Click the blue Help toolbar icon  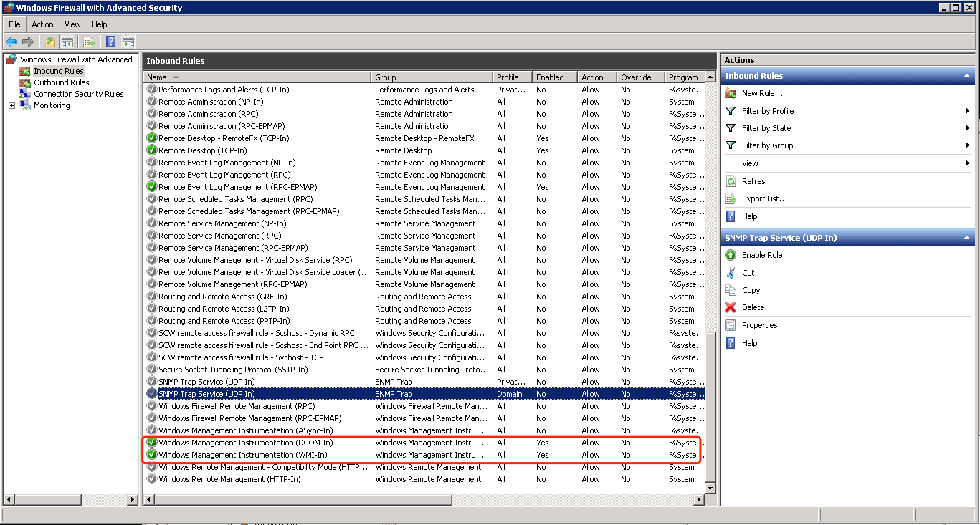click(x=111, y=42)
